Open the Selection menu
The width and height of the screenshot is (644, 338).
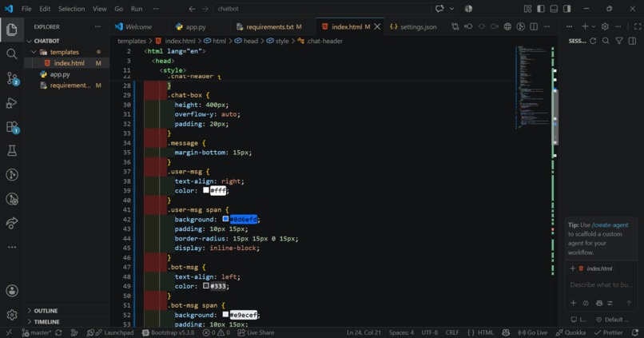[71, 9]
